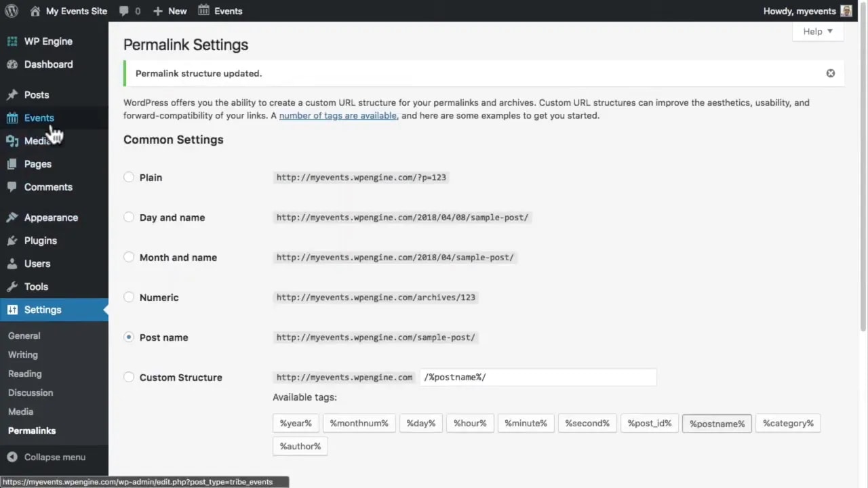Open the Discussion settings submenu
The image size is (868, 488).
(31, 392)
